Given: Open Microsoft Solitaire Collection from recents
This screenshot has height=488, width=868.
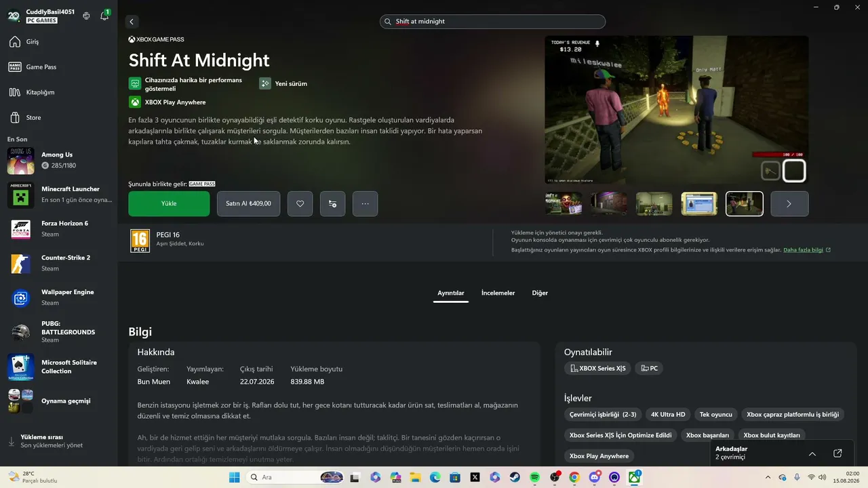Looking at the screenshot, I should point(58,367).
